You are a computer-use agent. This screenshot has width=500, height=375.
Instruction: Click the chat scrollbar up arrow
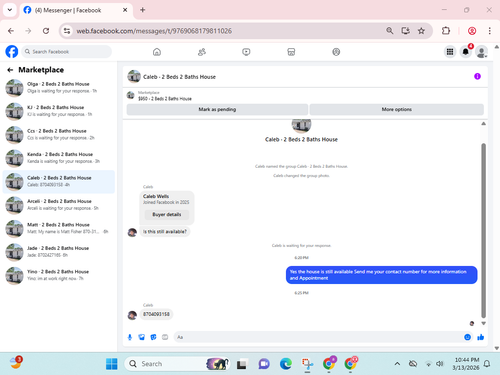[x=483, y=124]
